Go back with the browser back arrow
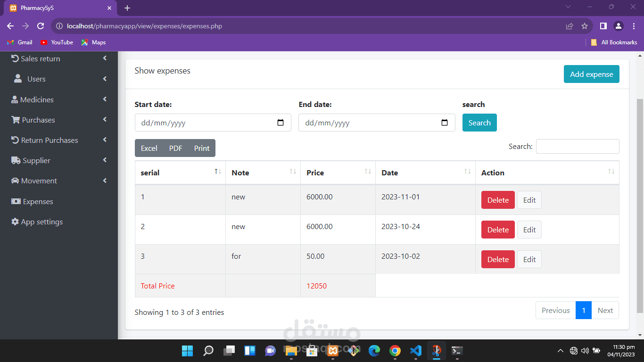 point(10,26)
